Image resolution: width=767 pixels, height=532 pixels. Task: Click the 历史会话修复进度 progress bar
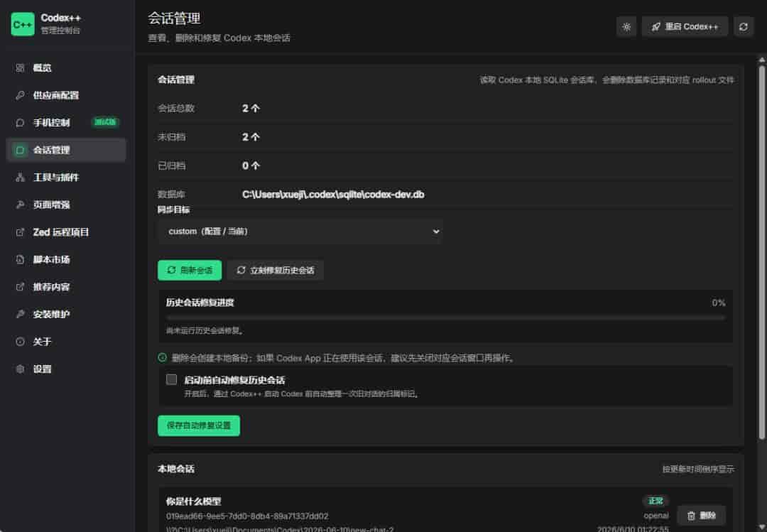[445, 317]
